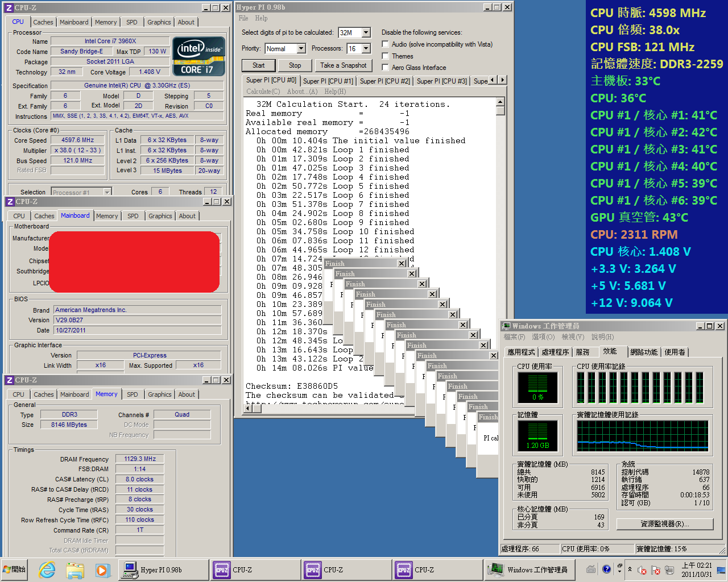Click the CPU-Z title bar icon of the Memory window

[10, 380]
